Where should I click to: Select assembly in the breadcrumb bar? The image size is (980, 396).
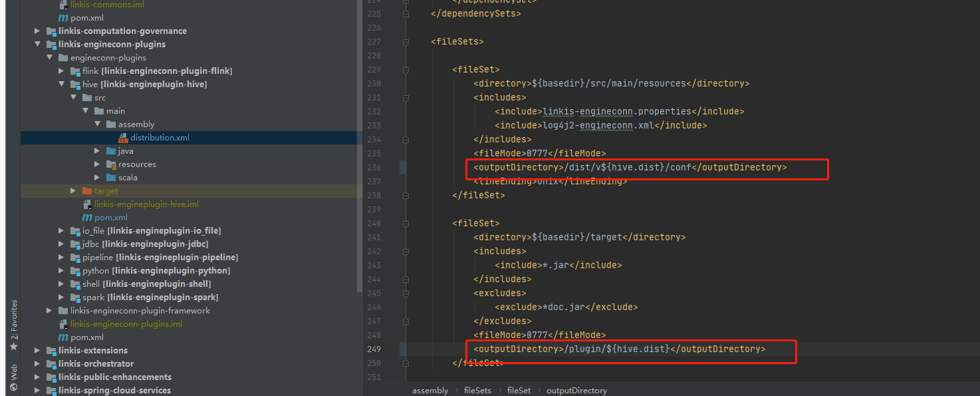(x=430, y=391)
